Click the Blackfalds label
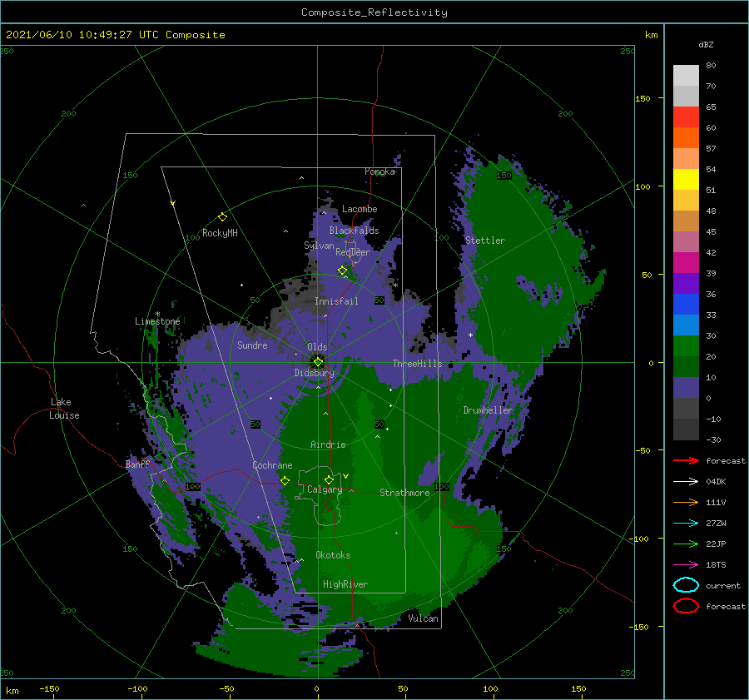 coord(354,231)
